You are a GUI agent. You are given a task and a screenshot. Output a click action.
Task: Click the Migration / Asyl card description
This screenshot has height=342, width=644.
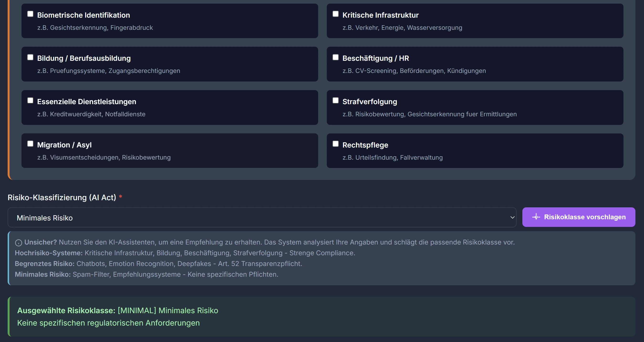(x=104, y=158)
